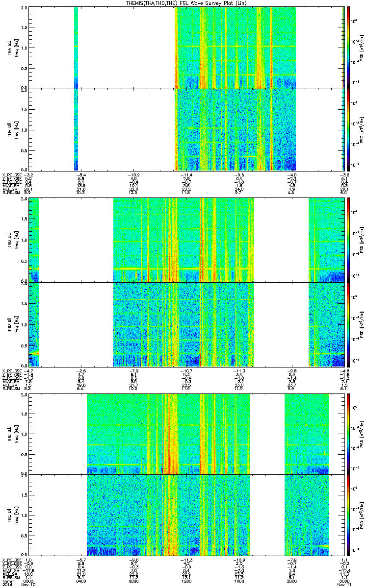368x588 pixels.
Task: Click the year 2014 label
Action: click(7, 585)
